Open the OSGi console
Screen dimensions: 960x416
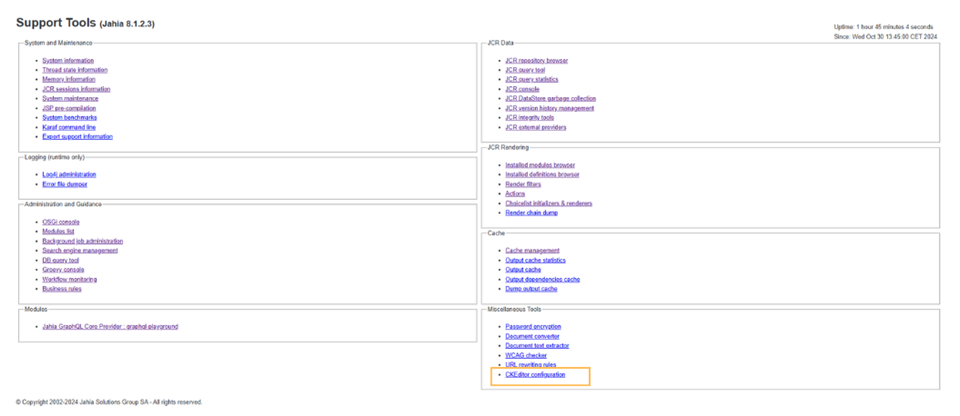tap(61, 222)
